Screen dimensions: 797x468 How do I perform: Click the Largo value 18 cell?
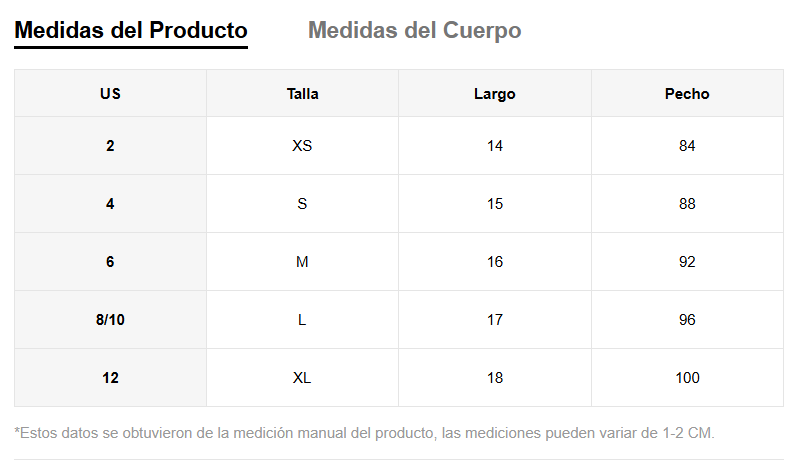(494, 378)
